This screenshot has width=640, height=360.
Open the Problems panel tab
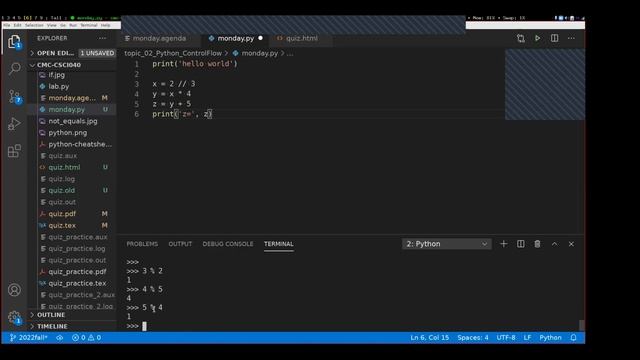[142, 244]
